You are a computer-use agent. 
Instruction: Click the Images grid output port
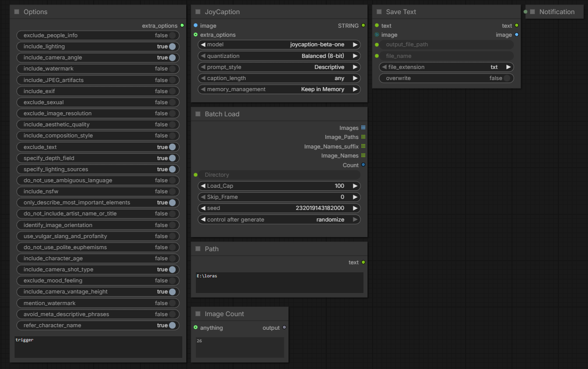[x=363, y=128]
